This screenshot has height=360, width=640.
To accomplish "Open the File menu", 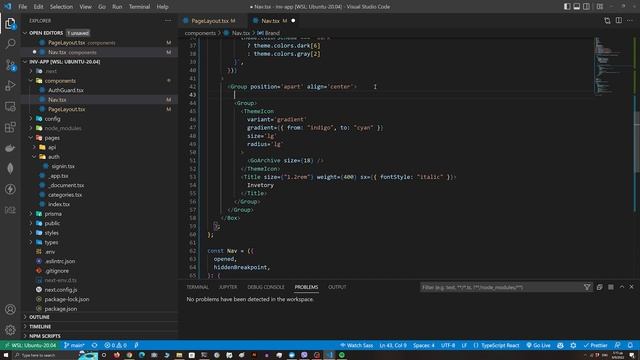I will click(x=22, y=7).
